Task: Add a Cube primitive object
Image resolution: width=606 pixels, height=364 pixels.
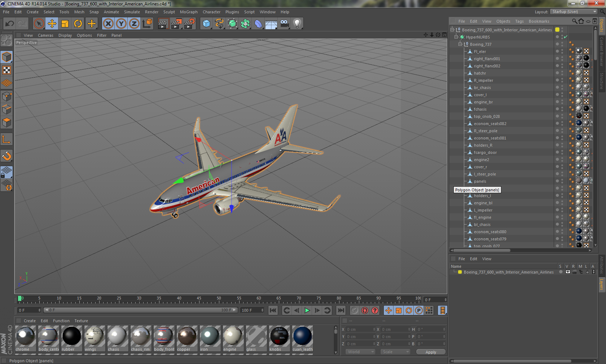Action: coord(206,24)
